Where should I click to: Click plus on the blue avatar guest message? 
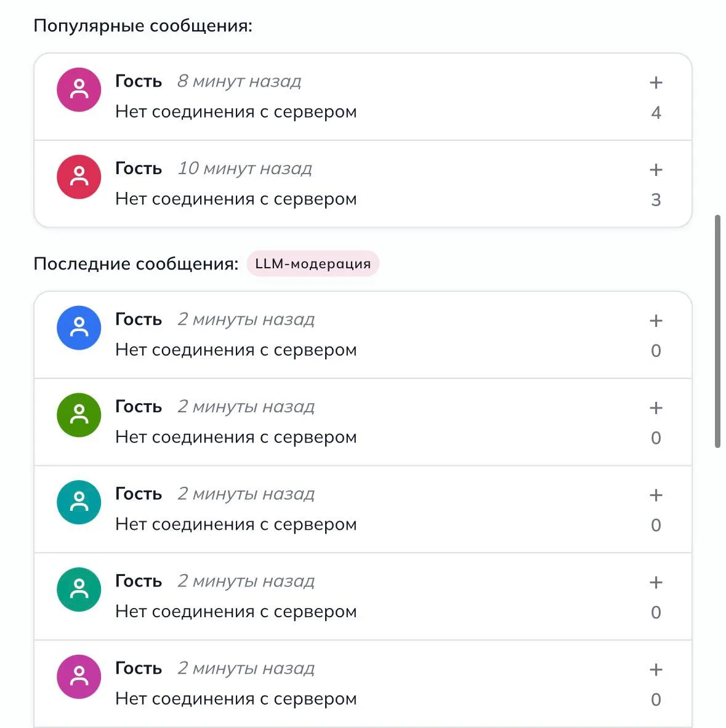pyautogui.click(x=655, y=321)
